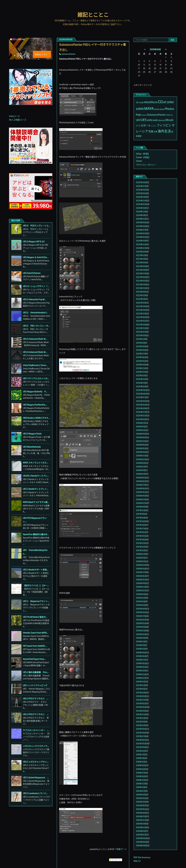Open recent article UE5 Niagara & AnimToTex…
186x868 pixels.
click(x=35, y=258)
